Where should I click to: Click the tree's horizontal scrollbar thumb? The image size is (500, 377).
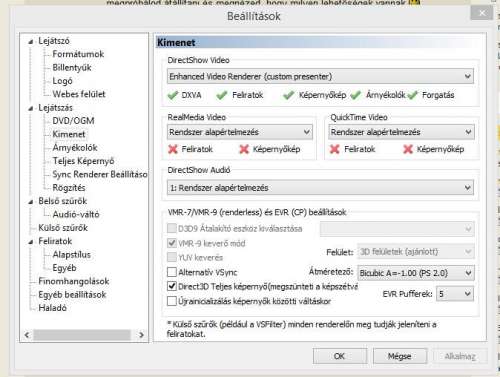tap(82, 335)
